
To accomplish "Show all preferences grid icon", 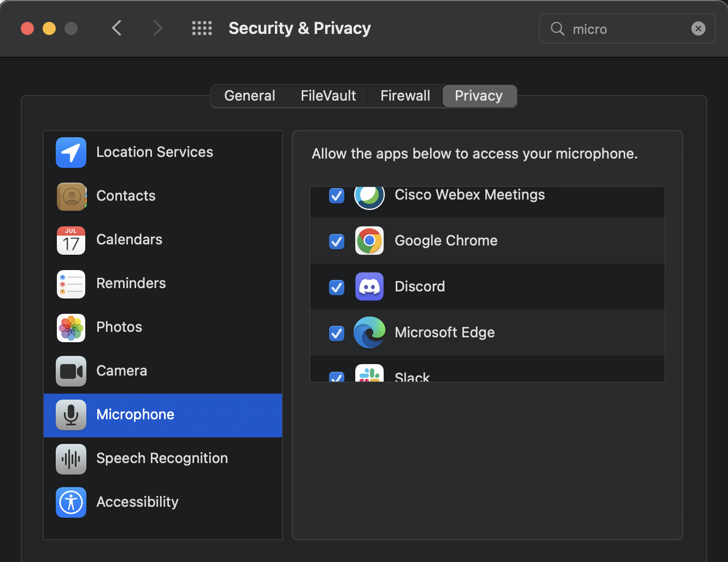I will click(202, 28).
